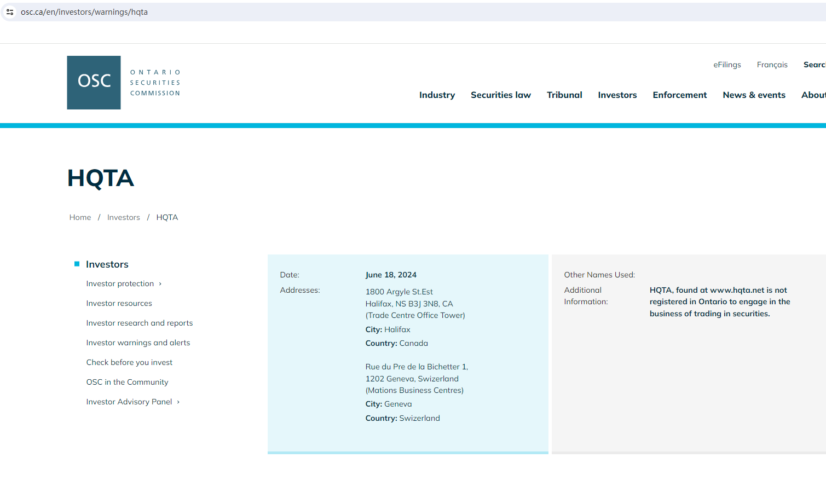Open Investor research and reports
The image size is (826, 504).
[139, 323]
